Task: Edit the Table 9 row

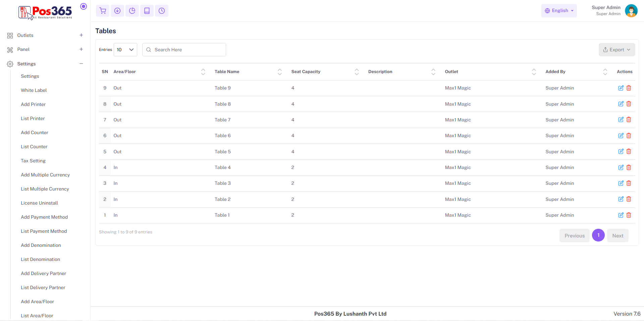Action: click(x=621, y=88)
